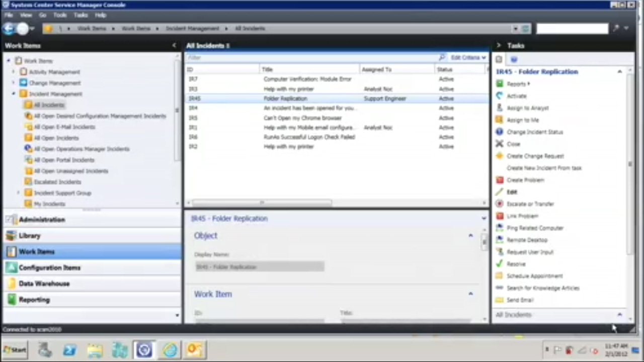This screenshot has height=362, width=644.
Task: Collapse the Object section in details
Action: (x=471, y=235)
